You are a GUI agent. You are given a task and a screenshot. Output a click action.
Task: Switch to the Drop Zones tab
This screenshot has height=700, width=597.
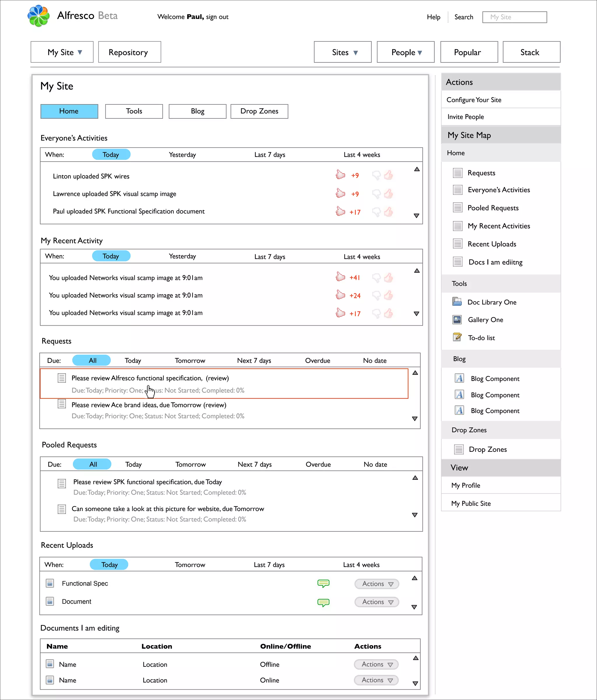pos(259,111)
